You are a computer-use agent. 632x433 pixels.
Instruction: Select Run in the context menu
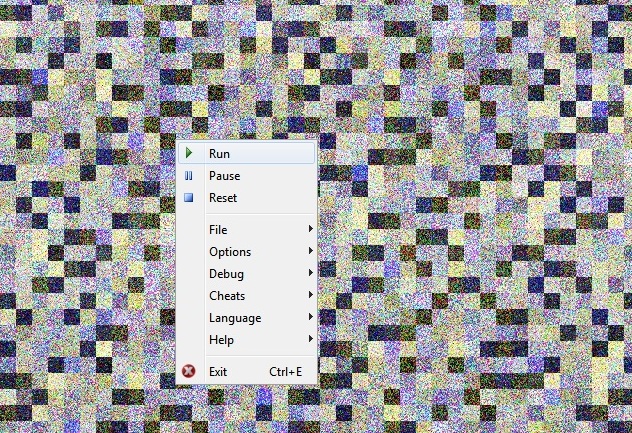(246, 153)
